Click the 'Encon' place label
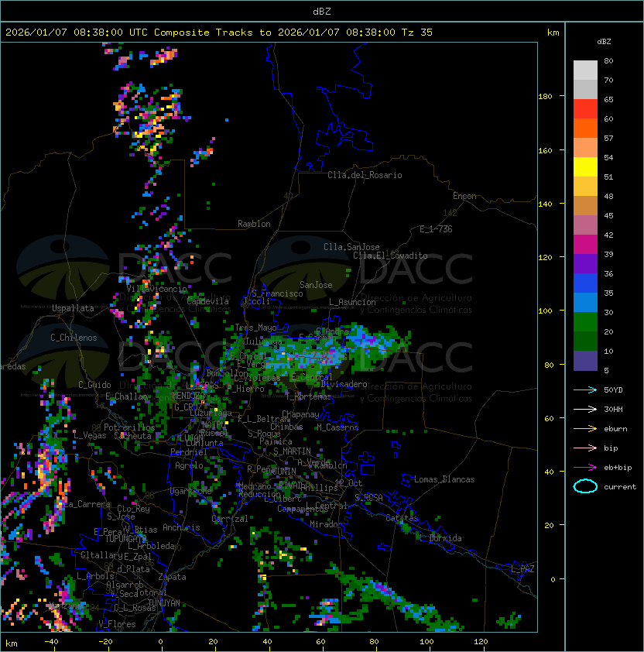Image resolution: width=644 pixels, height=652 pixels. point(464,196)
